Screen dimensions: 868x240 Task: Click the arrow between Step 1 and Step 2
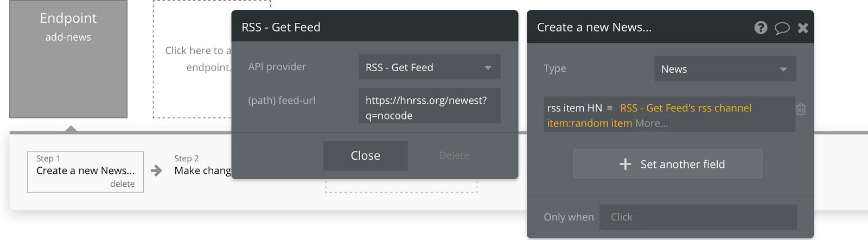156,170
